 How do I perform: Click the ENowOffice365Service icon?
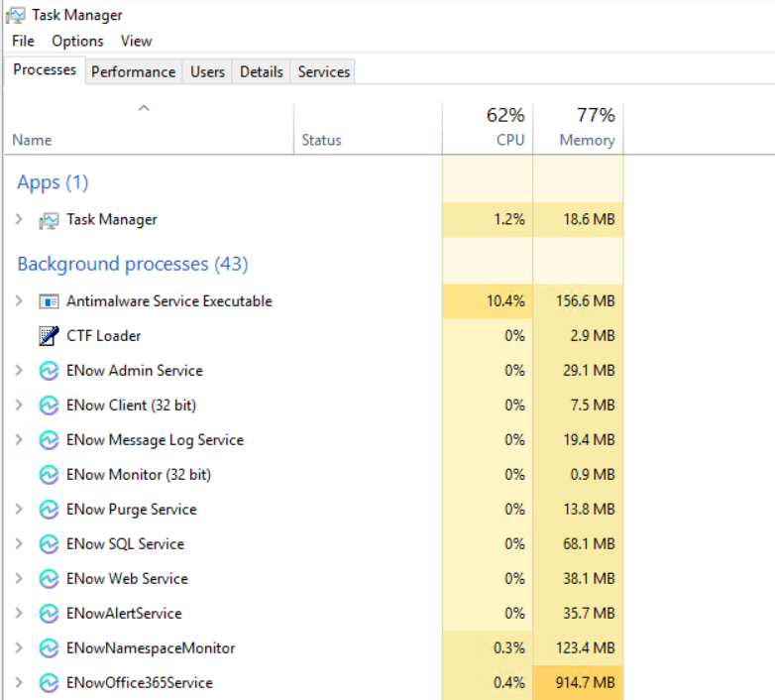click(49, 683)
